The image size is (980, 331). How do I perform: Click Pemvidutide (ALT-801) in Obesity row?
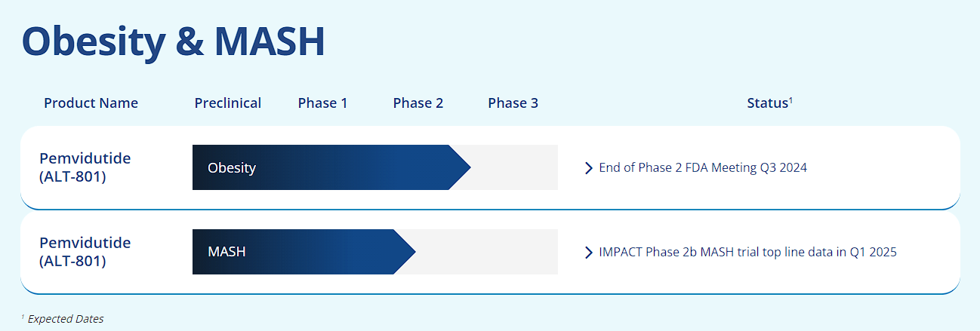click(x=85, y=167)
